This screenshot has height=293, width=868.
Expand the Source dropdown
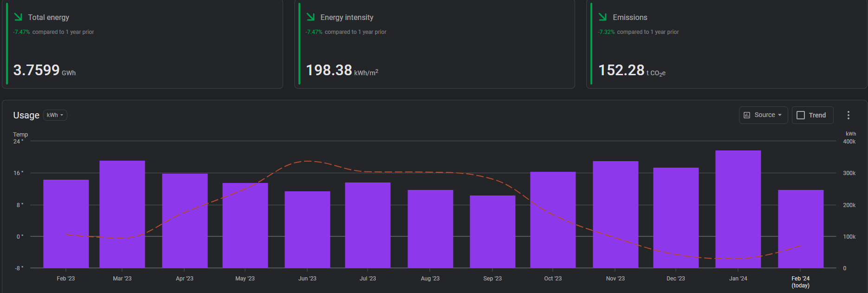click(x=763, y=115)
